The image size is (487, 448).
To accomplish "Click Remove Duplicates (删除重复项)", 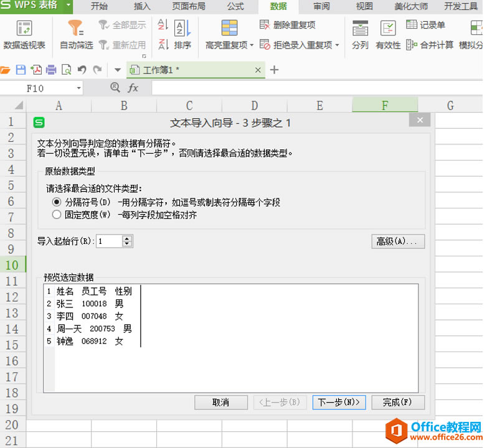I will pyautogui.click(x=287, y=25).
